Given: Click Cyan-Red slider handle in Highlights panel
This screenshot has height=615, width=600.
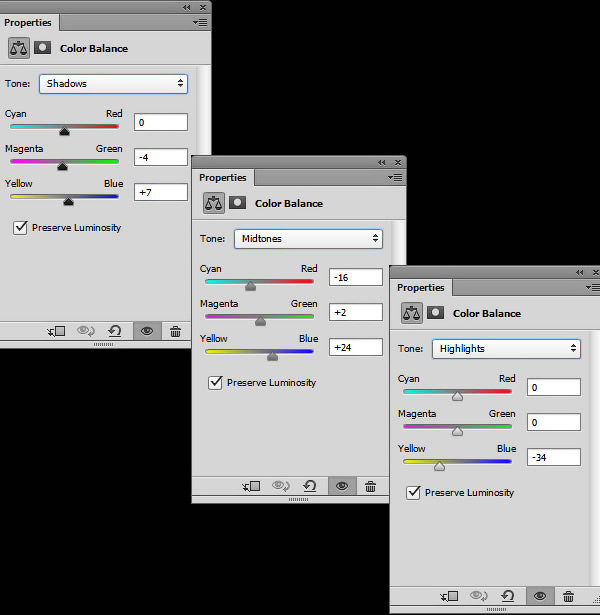Looking at the screenshot, I should (457, 396).
